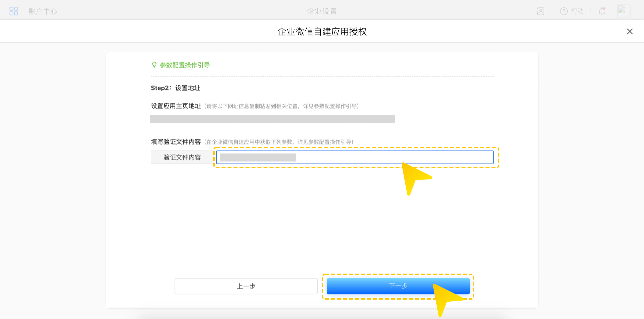Click the help question mark icon
Screen dimensions: 644x319
point(564,11)
